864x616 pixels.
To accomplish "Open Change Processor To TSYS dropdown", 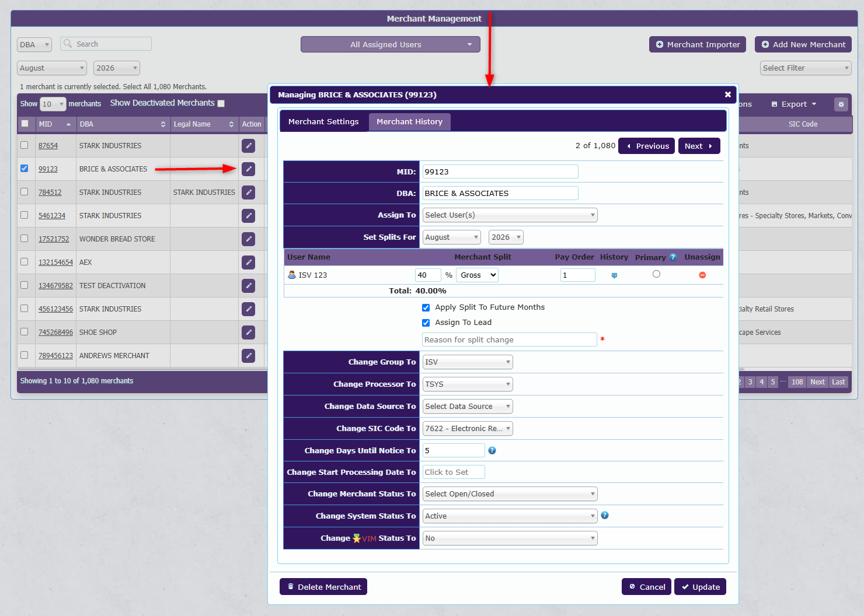I will [x=468, y=384].
